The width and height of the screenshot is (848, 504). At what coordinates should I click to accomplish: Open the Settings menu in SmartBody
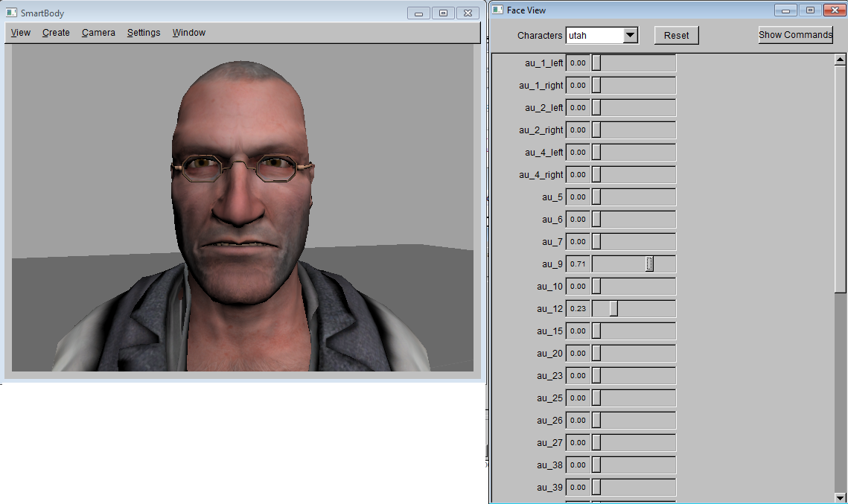pyautogui.click(x=143, y=33)
